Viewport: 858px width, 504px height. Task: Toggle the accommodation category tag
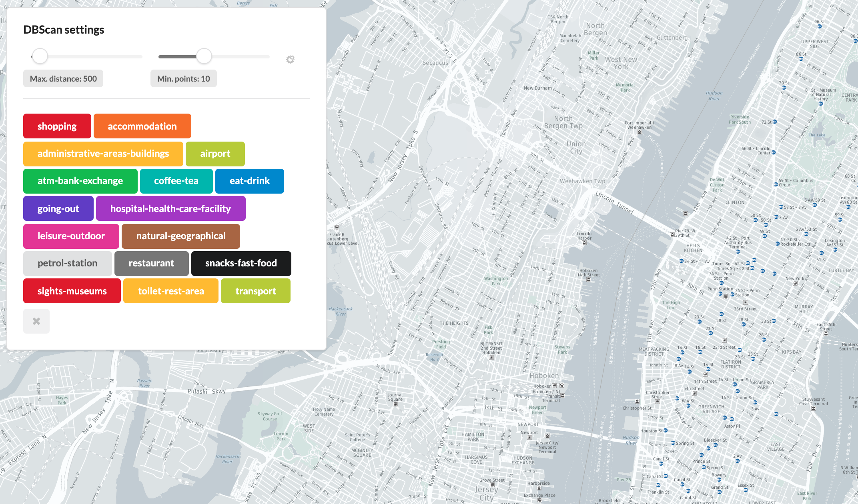[142, 126]
